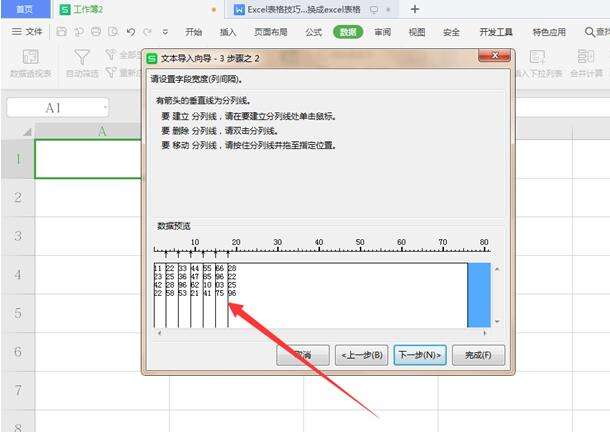610x432 pixels.
Task: Click the blue W icon on the Excel表格技巧 tab
Action: click(x=239, y=10)
